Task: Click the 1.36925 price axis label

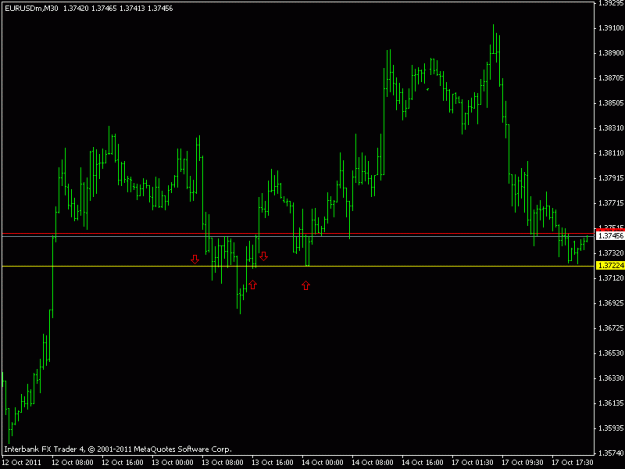Action: [x=611, y=303]
